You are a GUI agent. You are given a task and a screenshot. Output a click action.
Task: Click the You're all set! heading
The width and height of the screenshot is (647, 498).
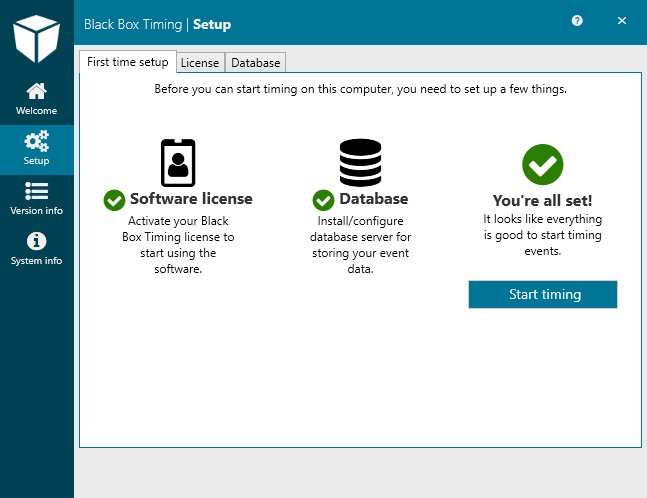click(543, 201)
